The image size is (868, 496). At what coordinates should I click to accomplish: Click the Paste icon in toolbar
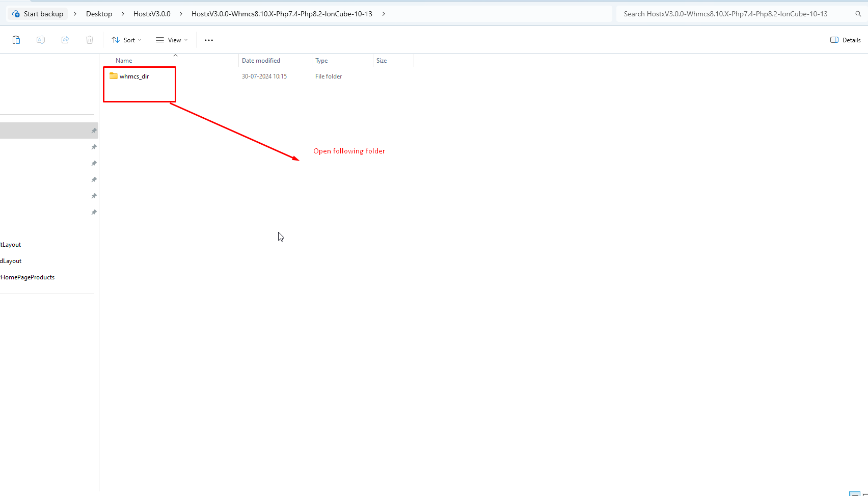coord(16,40)
